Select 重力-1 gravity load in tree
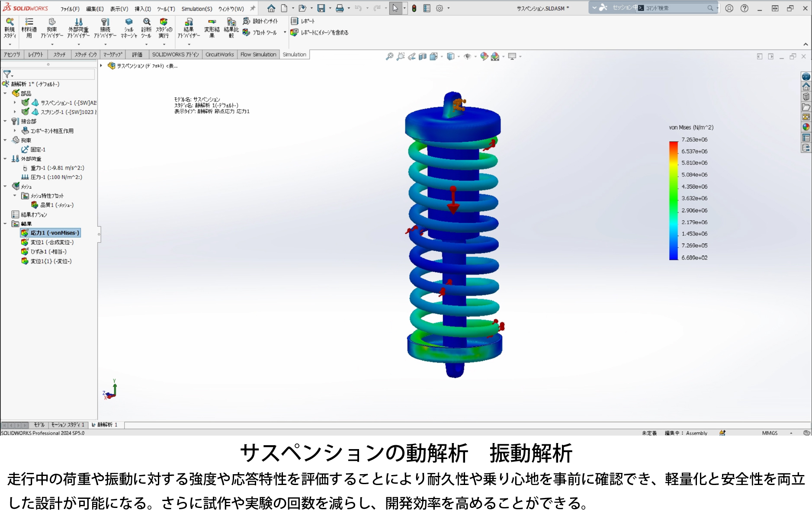 pyautogui.click(x=53, y=168)
